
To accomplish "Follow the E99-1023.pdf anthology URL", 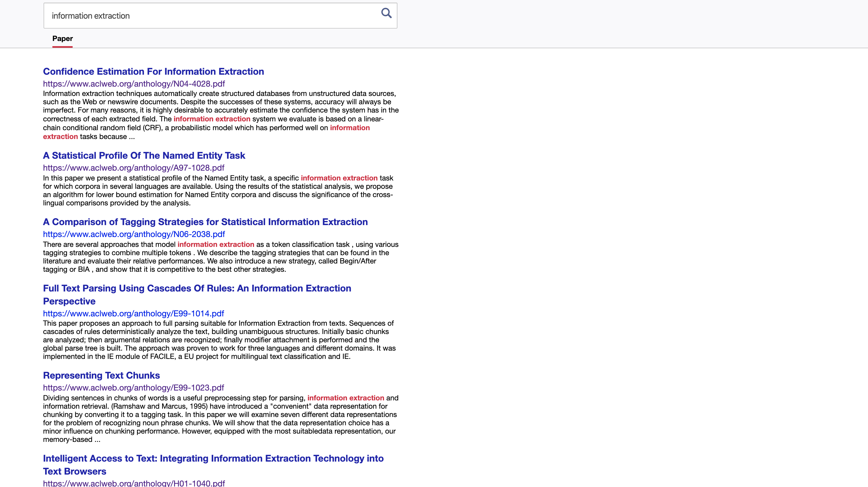I will pos(133,388).
